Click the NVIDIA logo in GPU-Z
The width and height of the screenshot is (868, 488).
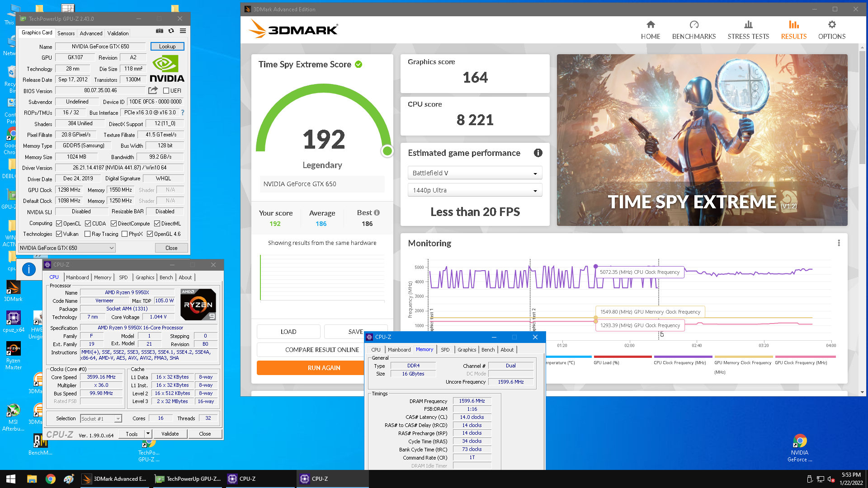point(167,69)
